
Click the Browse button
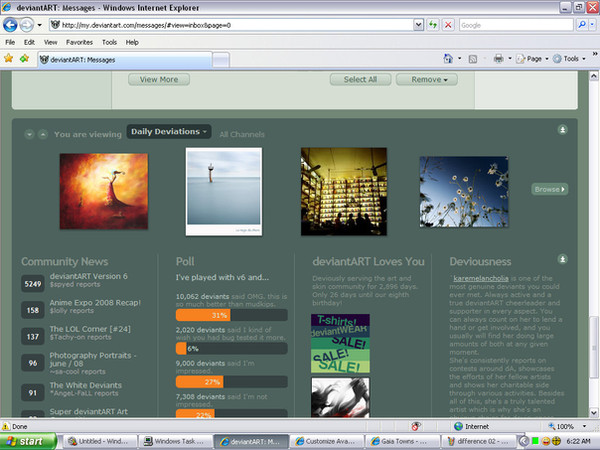tap(549, 189)
